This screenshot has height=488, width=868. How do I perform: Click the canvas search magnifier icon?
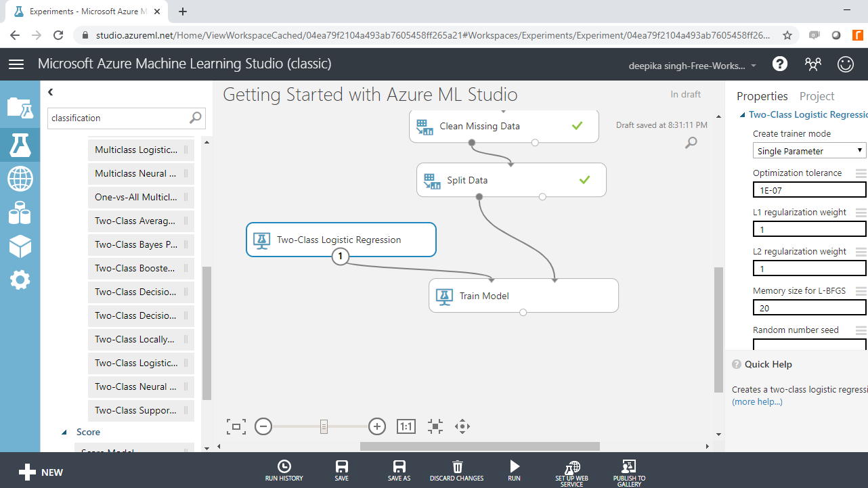pyautogui.click(x=691, y=142)
